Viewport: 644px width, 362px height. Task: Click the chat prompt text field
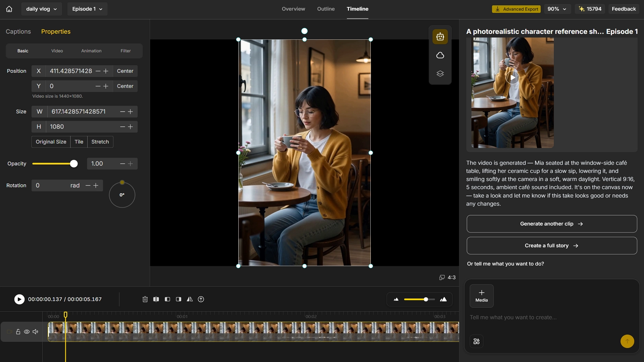point(551,317)
